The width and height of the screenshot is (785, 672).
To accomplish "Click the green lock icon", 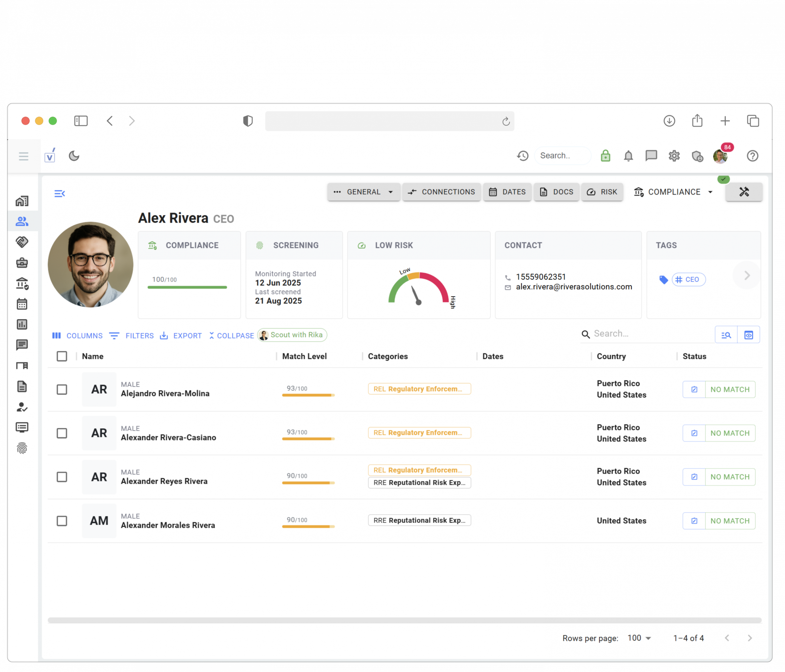I will (605, 156).
